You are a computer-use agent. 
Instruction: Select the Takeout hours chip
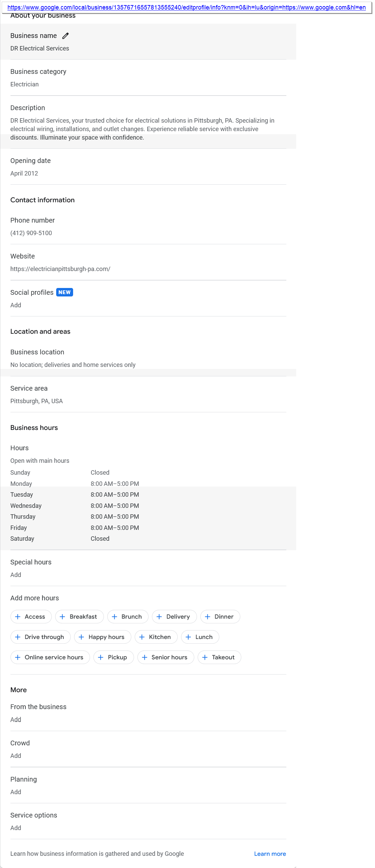[x=219, y=657]
